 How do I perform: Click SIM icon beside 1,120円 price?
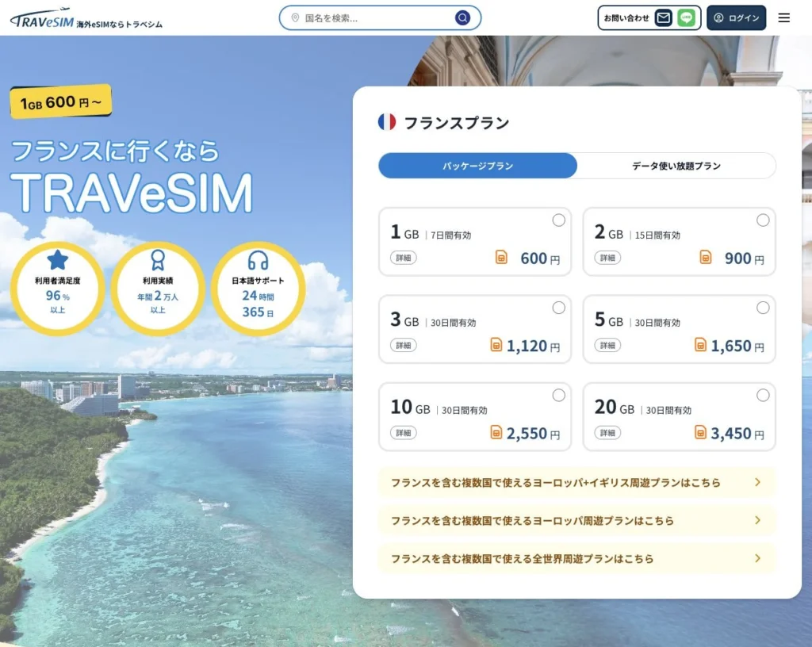tap(496, 345)
